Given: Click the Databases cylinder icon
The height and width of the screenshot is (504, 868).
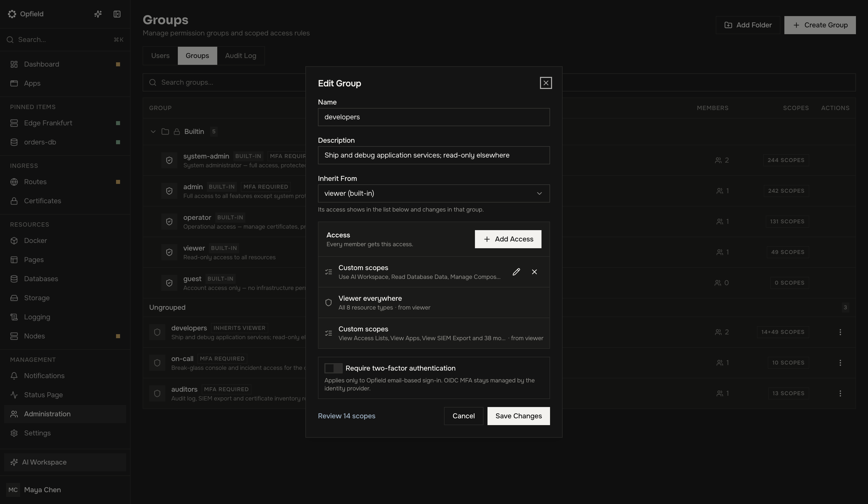Looking at the screenshot, I should pyautogui.click(x=14, y=279).
